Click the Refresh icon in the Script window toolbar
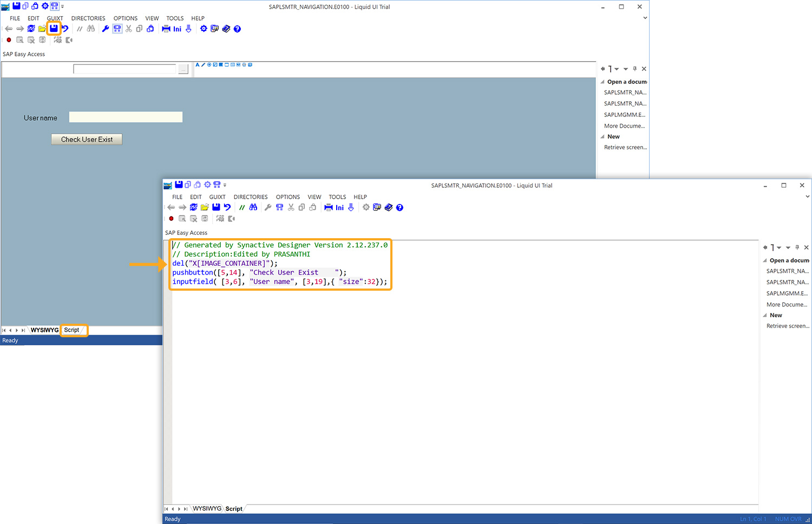The height and width of the screenshot is (524, 812). tap(193, 207)
